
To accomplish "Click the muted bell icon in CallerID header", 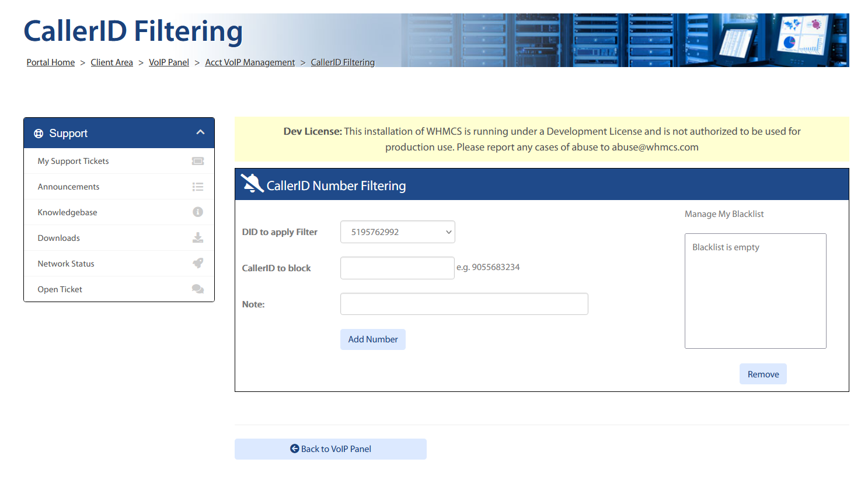I will [x=252, y=183].
